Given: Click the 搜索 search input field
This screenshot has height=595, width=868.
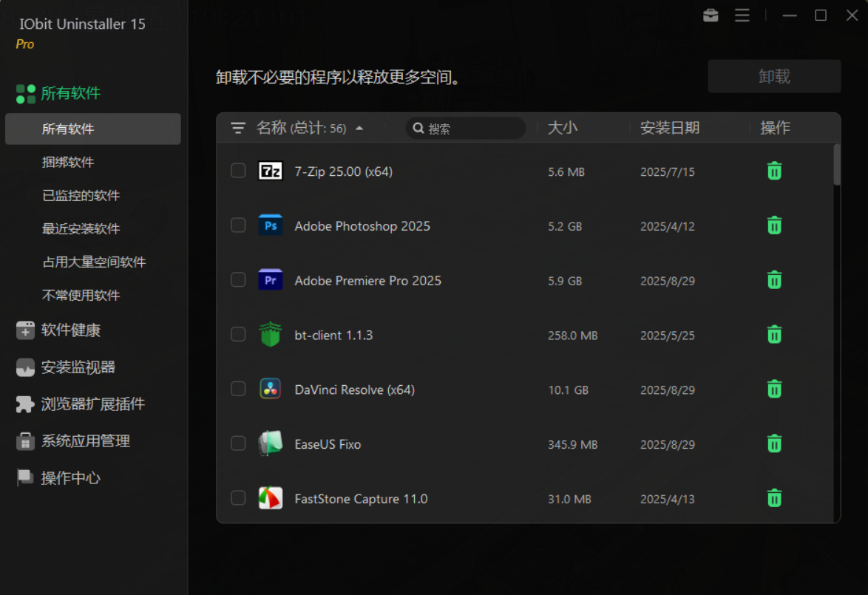Looking at the screenshot, I should (x=466, y=129).
